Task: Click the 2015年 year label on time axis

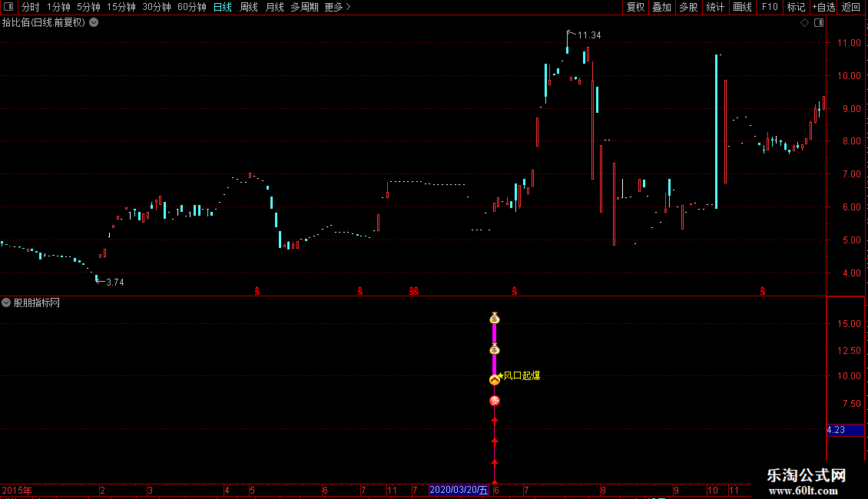Action: [x=17, y=491]
